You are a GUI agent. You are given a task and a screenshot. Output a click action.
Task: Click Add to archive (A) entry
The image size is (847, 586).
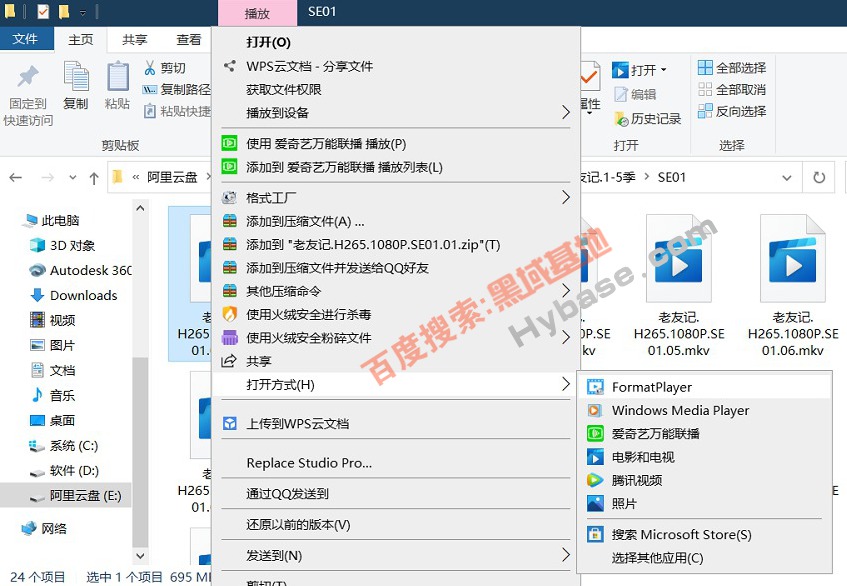[x=395, y=221]
